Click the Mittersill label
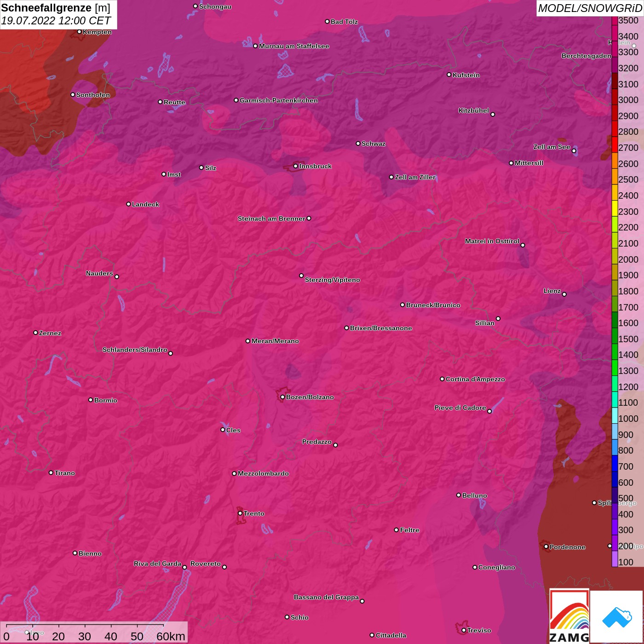Image resolution: width=644 pixels, height=644 pixels. click(x=529, y=163)
